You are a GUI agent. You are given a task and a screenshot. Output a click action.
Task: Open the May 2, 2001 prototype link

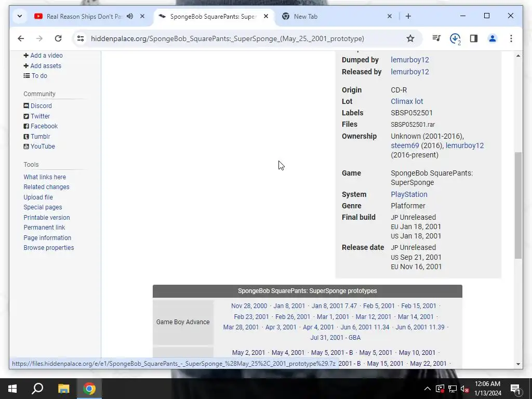[248, 353]
